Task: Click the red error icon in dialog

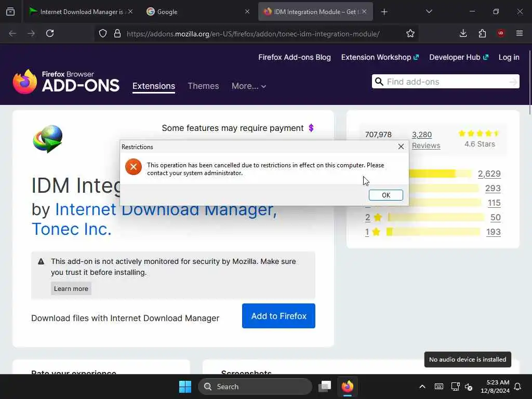Action: pos(134,167)
